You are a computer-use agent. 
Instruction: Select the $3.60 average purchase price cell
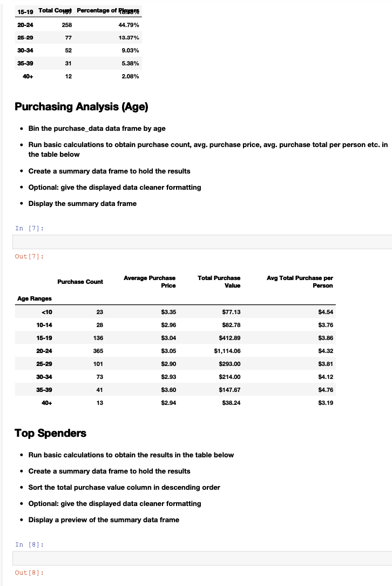click(168, 389)
